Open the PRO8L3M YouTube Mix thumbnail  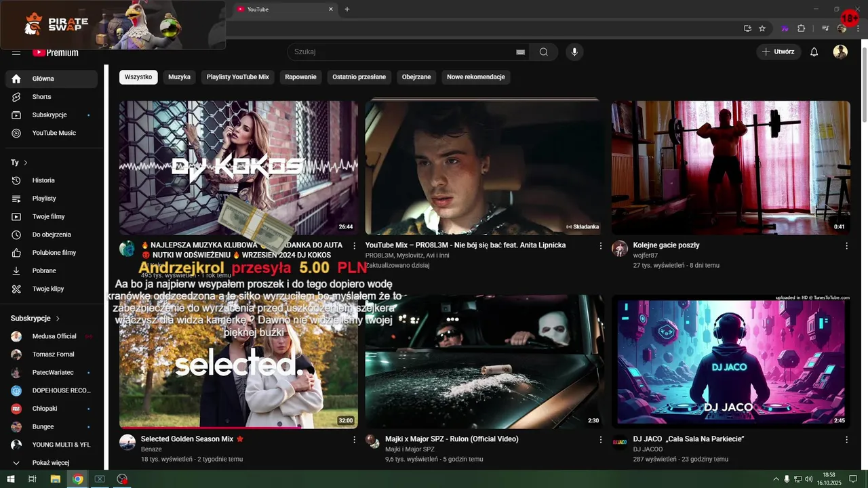(x=485, y=167)
